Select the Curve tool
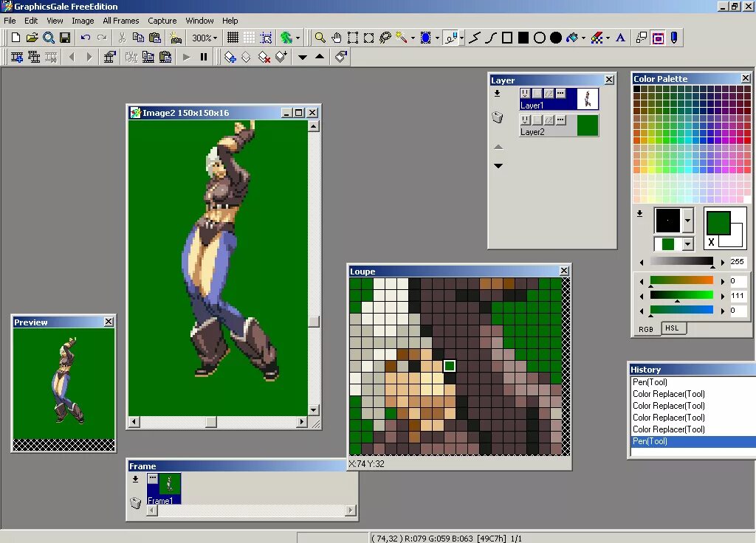This screenshot has height=543, width=756. tap(491, 38)
